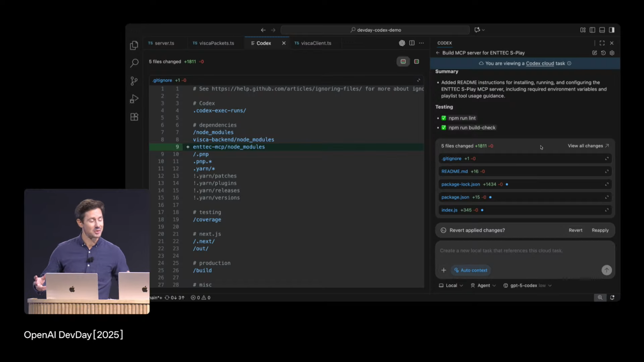The height and width of the screenshot is (362, 644).
Task: Toggle the unified diff view button
Action: (403, 62)
